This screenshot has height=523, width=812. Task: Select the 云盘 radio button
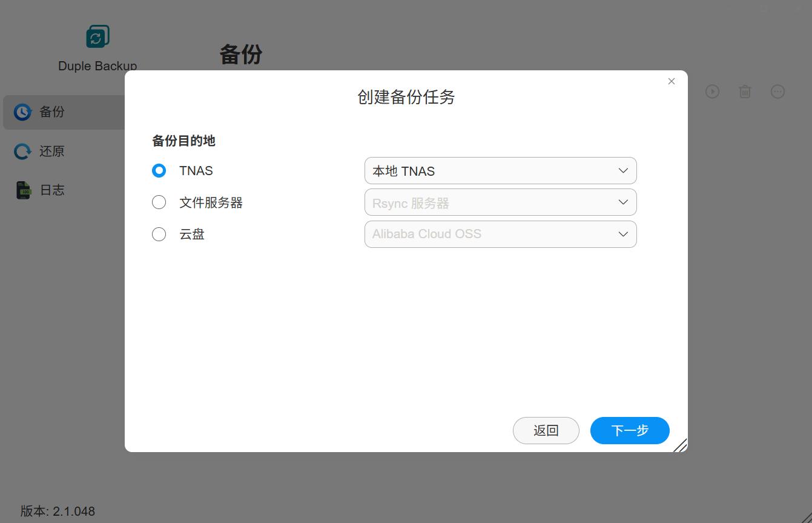159,234
